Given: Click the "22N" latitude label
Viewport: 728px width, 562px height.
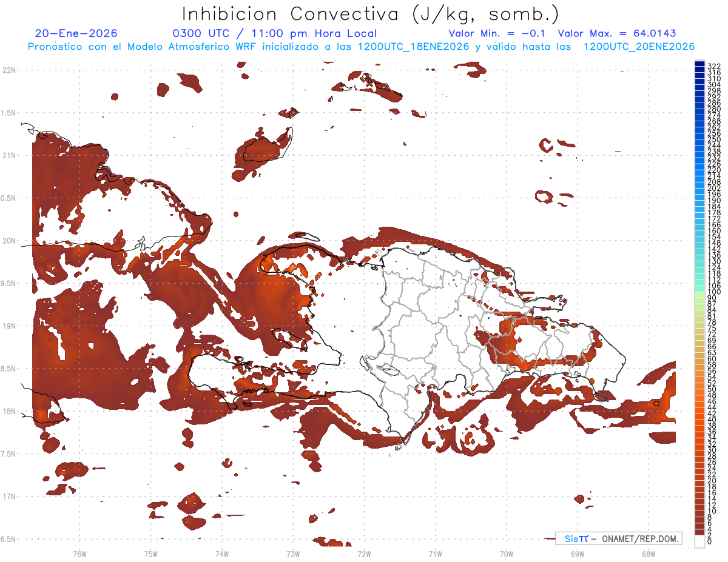Looking at the screenshot, I should (8, 70).
